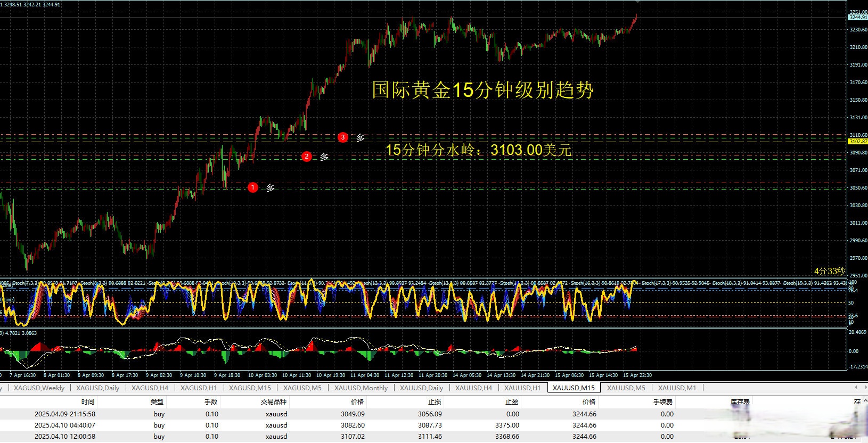This screenshot has height=443, width=868.
Task: Click the 止损 column header
Action: pyautogui.click(x=435, y=402)
